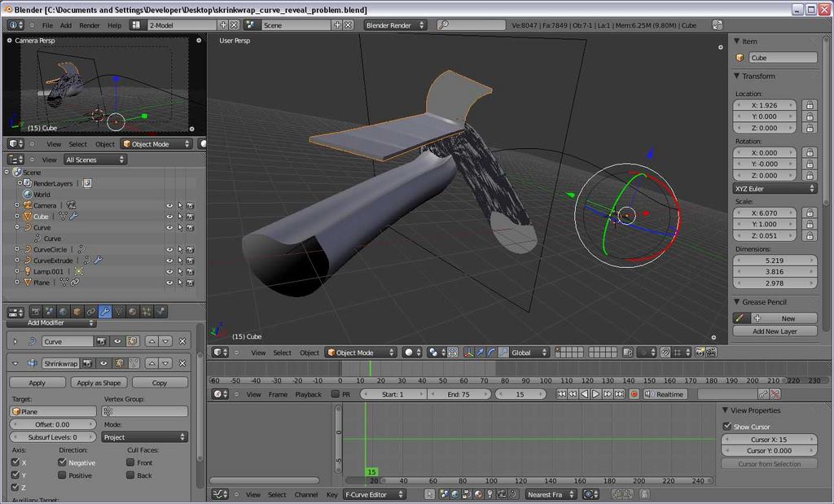
Task: Click the Offset value slider field
Action: coord(52,424)
